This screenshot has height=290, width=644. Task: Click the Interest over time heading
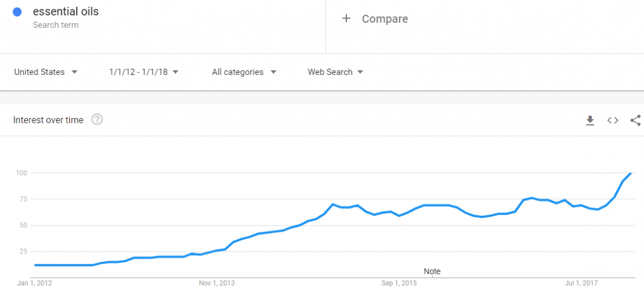point(48,120)
